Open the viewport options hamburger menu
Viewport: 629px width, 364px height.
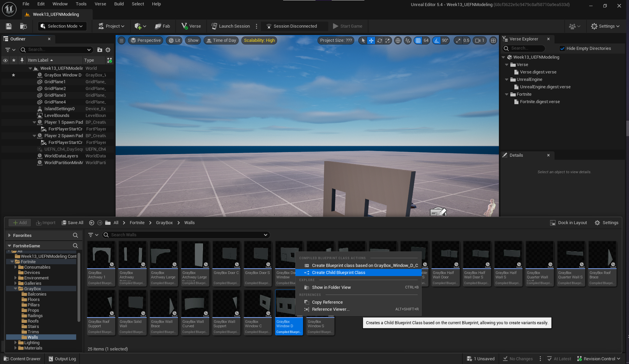coord(122,40)
